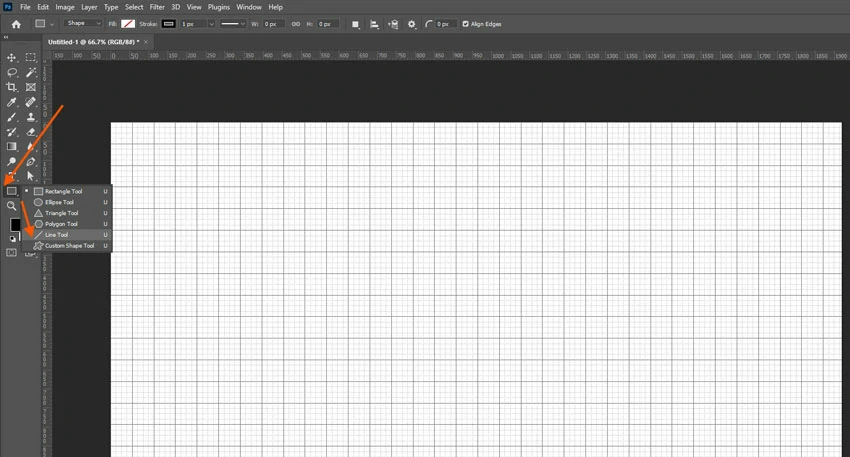Screen dimensions: 850x457
Task: Toggle the width-height link icon
Action: pyautogui.click(x=297, y=23)
